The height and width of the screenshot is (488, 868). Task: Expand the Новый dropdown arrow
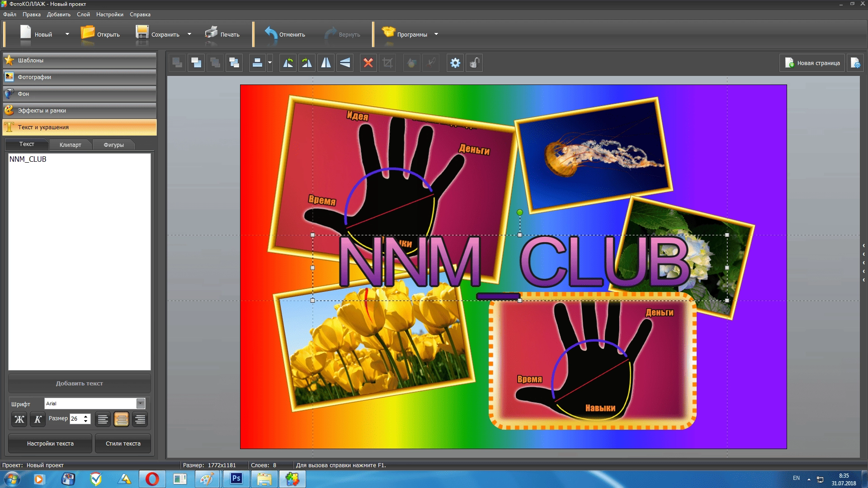67,34
